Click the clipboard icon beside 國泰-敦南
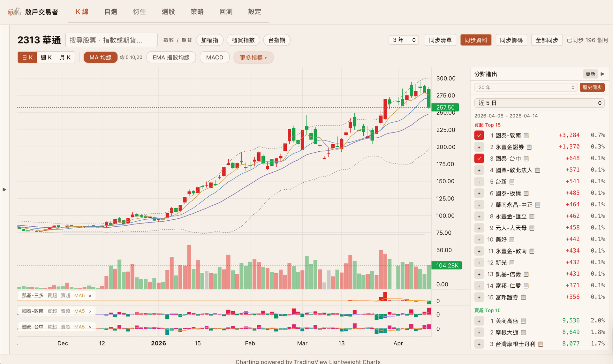The width and height of the screenshot is (613, 364). (x=526, y=136)
